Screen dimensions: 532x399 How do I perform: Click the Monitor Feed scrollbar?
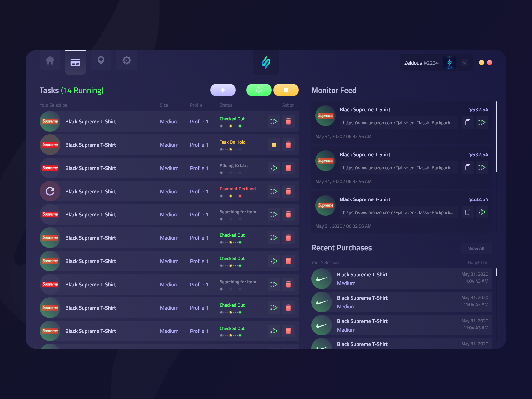[x=497, y=137]
